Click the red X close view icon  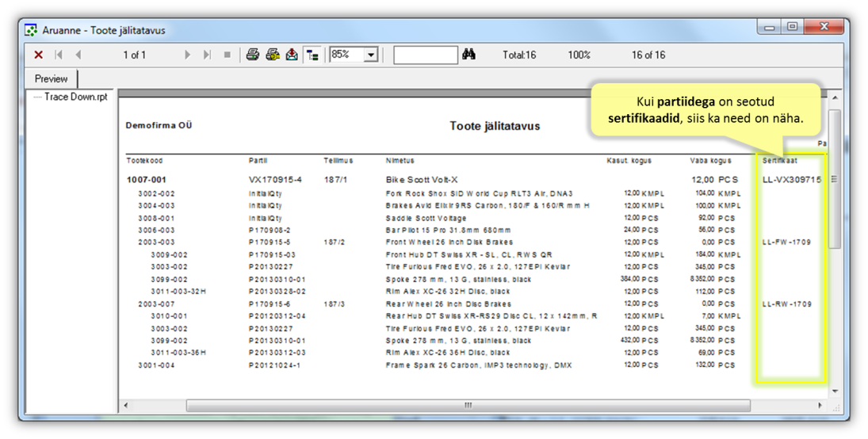(38, 55)
